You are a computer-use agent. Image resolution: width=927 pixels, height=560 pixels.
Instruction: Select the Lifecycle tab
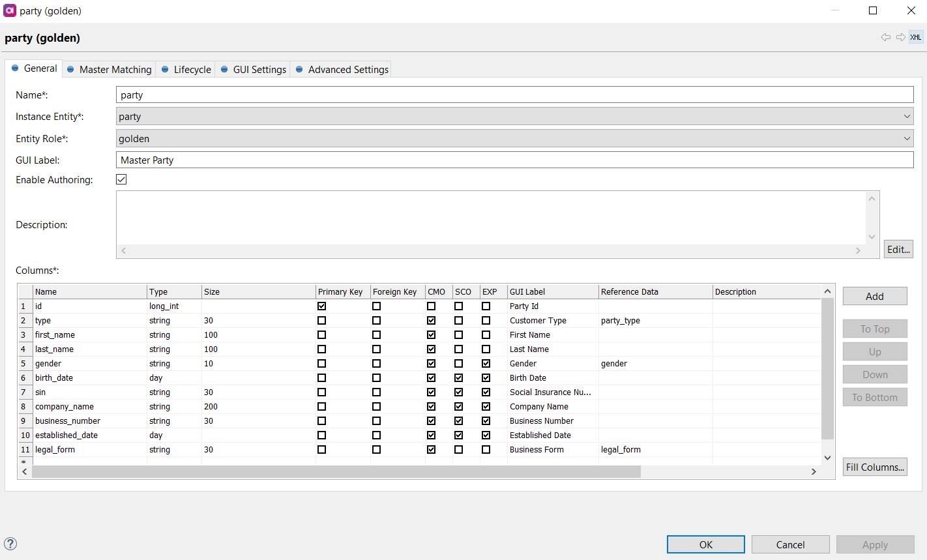(192, 69)
